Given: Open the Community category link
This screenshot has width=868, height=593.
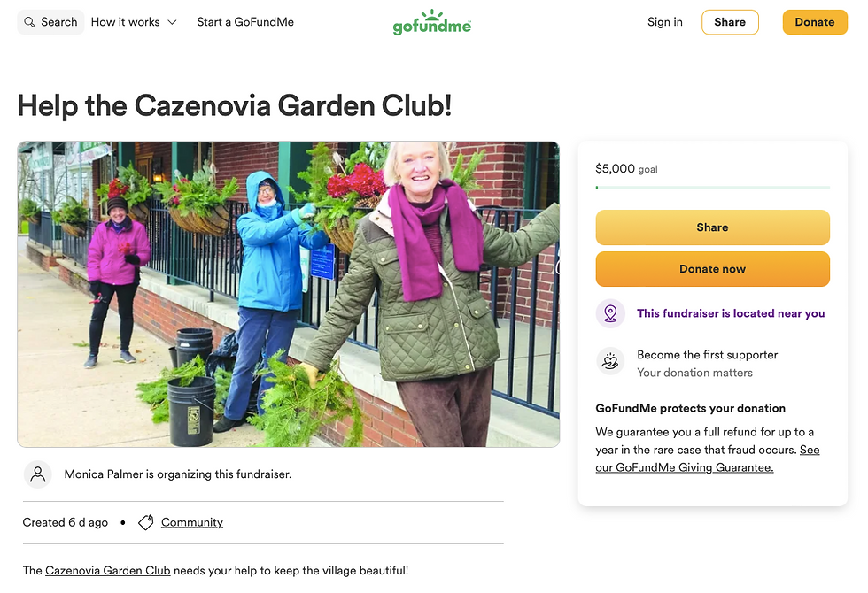Looking at the screenshot, I should (192, 522).
